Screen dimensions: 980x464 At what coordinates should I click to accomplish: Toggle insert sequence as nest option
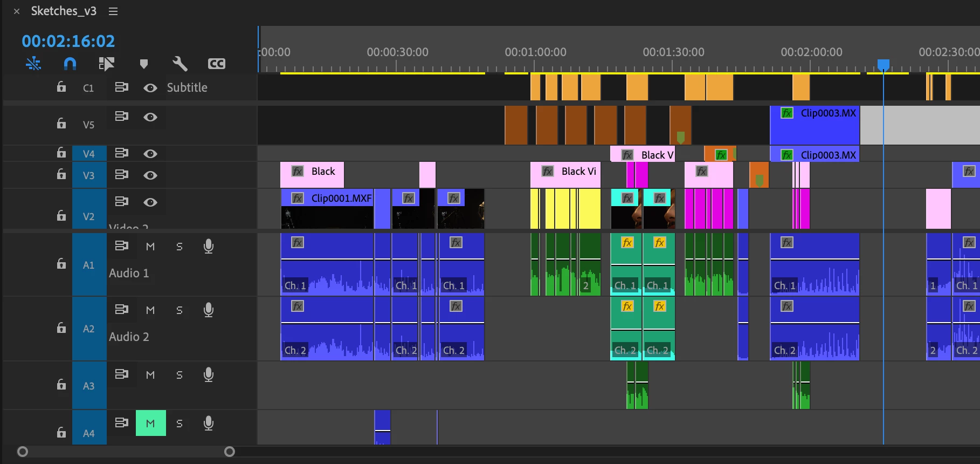33,64
